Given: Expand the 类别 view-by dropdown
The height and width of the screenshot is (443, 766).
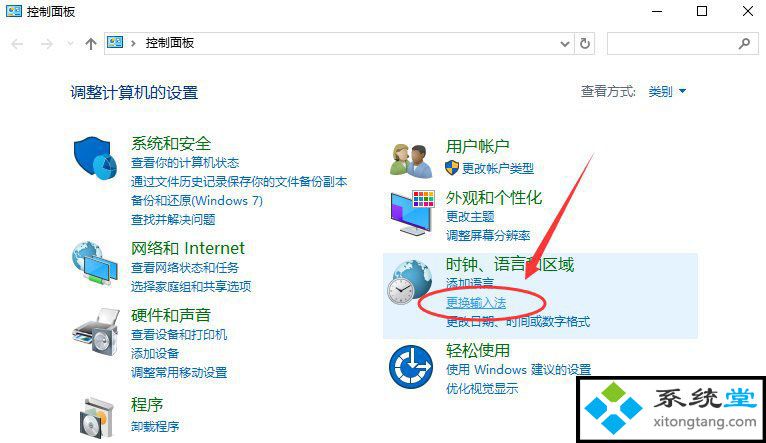Looking at the screenshot, I should (x=667, y=91).
